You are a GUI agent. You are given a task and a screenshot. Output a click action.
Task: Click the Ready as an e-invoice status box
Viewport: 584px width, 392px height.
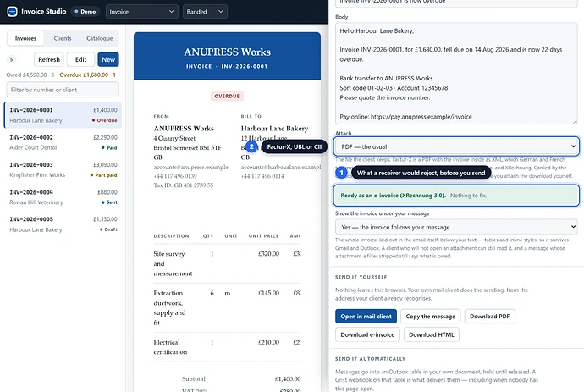tap(456, 196)
